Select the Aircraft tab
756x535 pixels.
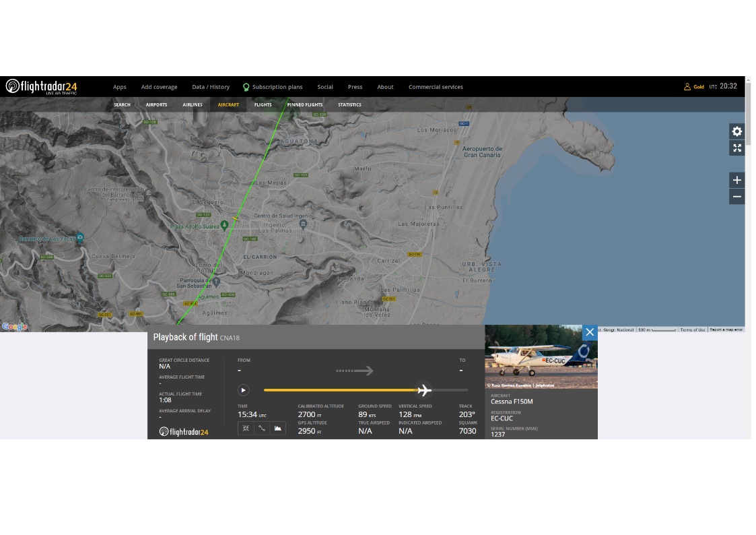coord(228,104)
